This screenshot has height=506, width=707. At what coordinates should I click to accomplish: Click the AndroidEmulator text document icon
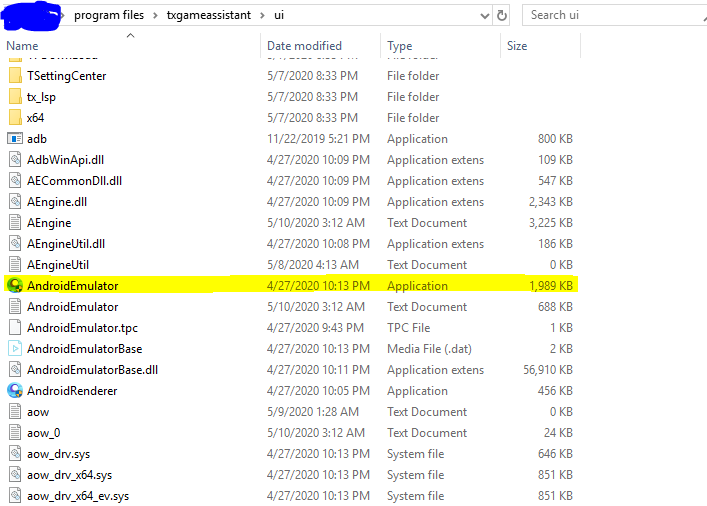click(x=15, y=307)
